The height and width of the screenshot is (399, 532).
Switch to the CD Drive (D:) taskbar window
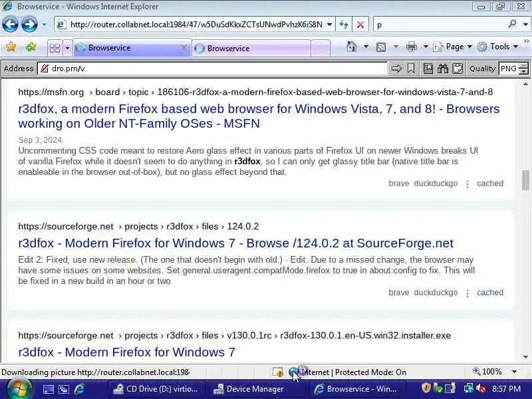(156, 389)
